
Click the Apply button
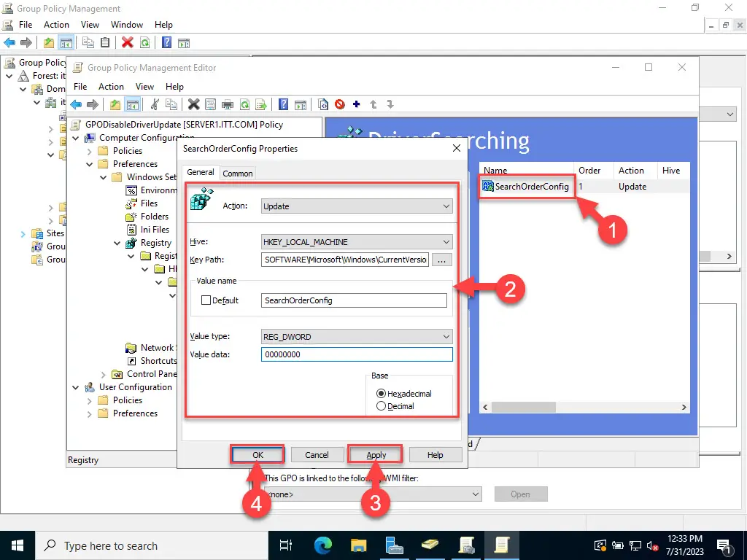[x=376, y=455]
